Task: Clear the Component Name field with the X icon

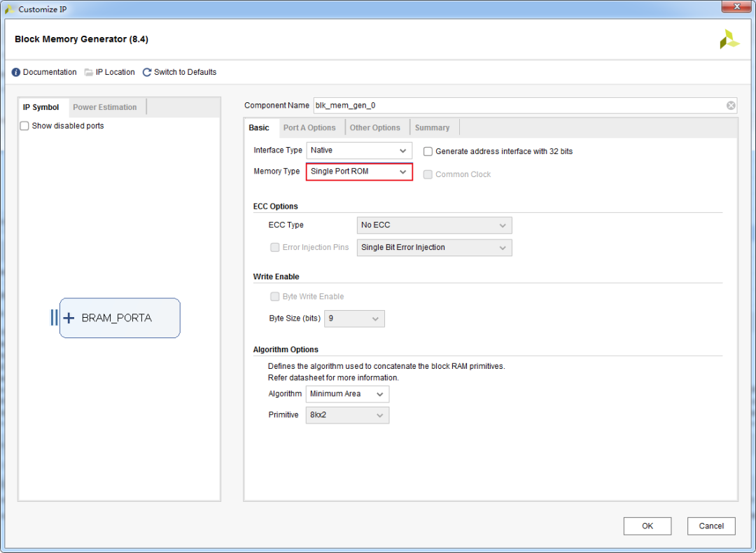Action: [x=731, y=106]
